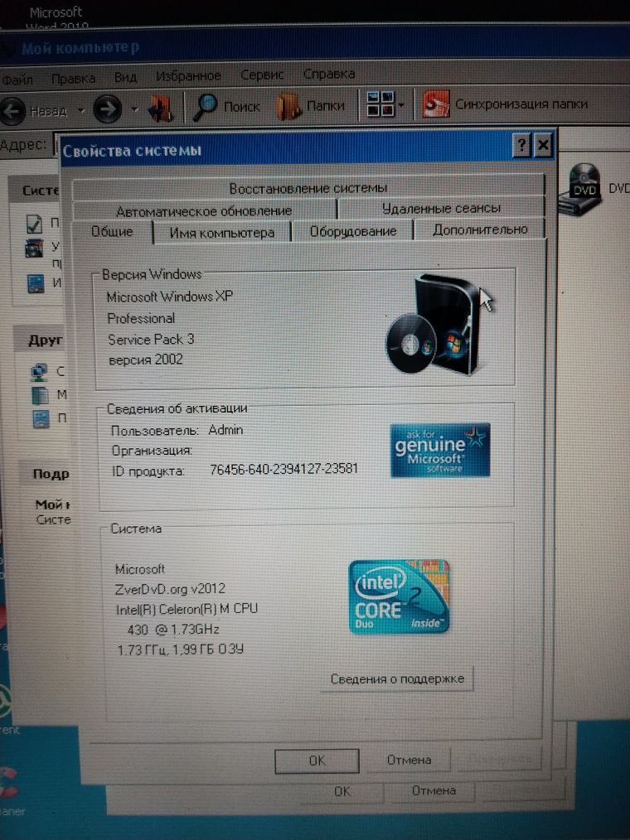Click the Intel(R) Celeron(R) M CPU line
The width and height of the screenshot is (630, 840).
click(x=187, y=609)
